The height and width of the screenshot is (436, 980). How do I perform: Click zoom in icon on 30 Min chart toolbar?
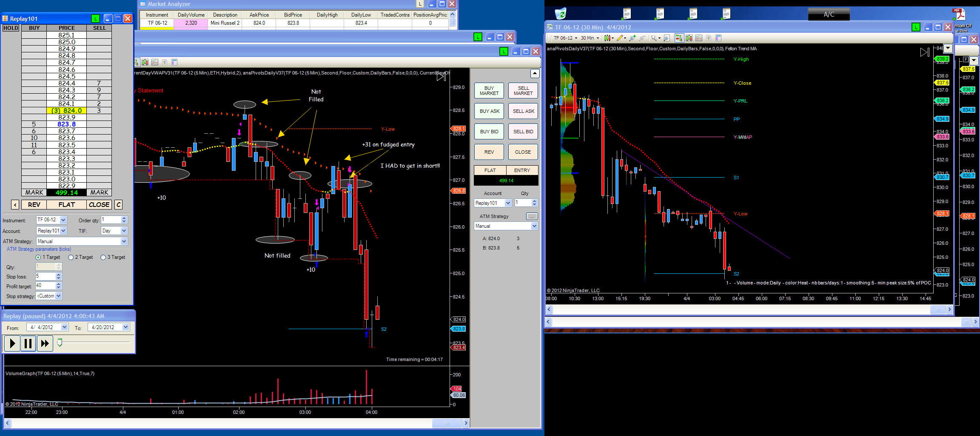click(x=632, y=38)
